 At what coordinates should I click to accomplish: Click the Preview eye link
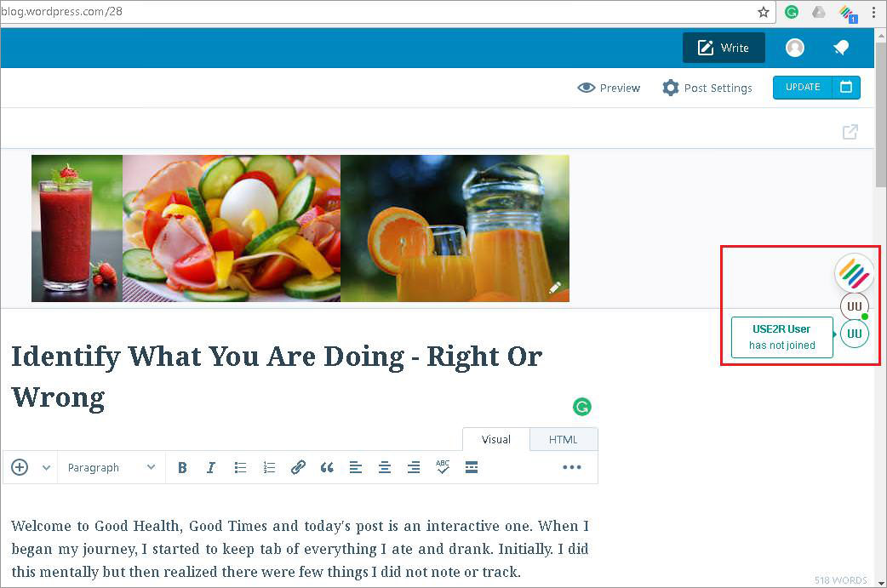tap(609, 88)
